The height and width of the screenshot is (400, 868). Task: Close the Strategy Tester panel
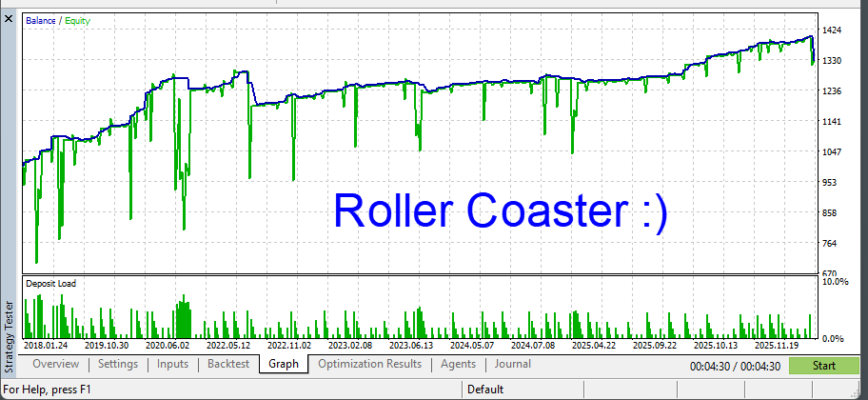(10, 8)
